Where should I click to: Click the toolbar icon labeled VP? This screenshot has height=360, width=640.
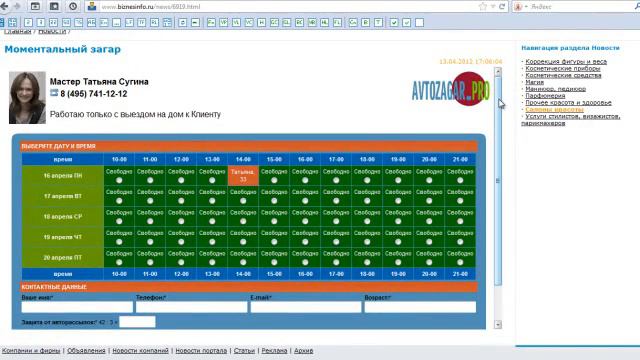click(x=224, y=22)
